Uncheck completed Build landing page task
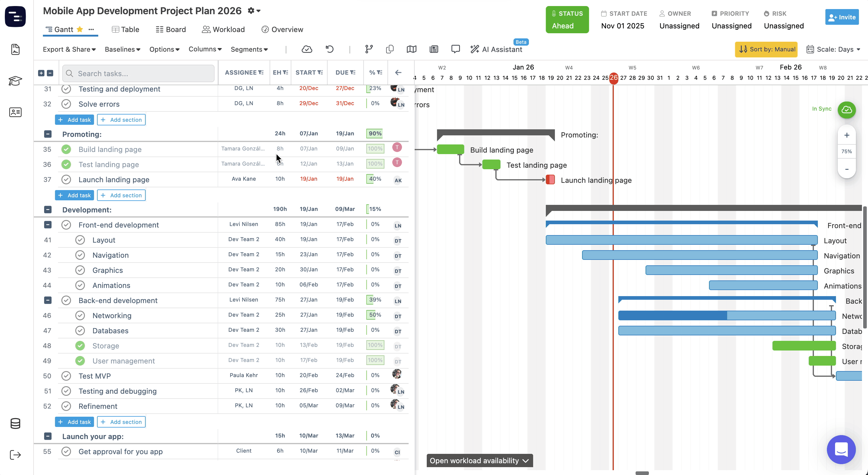The width and height of the screenshot is (868, 475). coord(66,149)
